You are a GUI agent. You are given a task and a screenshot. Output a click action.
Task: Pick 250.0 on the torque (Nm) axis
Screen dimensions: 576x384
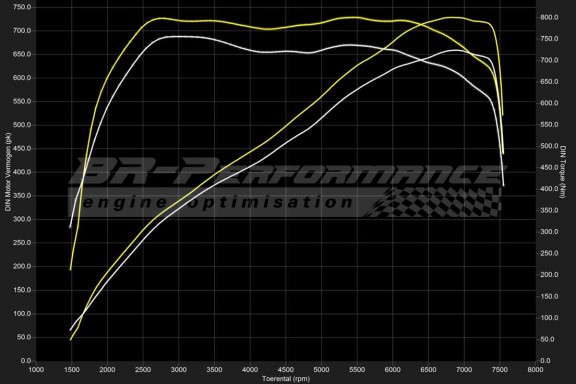549,253
